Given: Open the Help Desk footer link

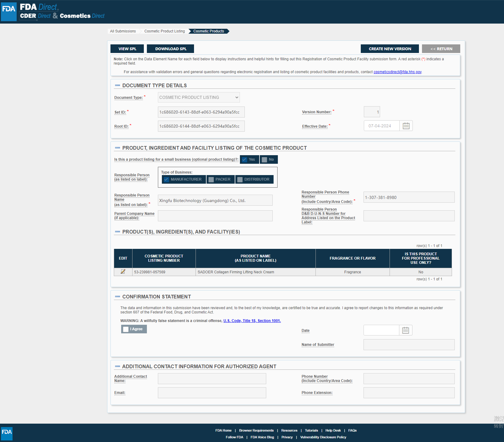Looking at the screenshot, I should click(x=333, y=430).
